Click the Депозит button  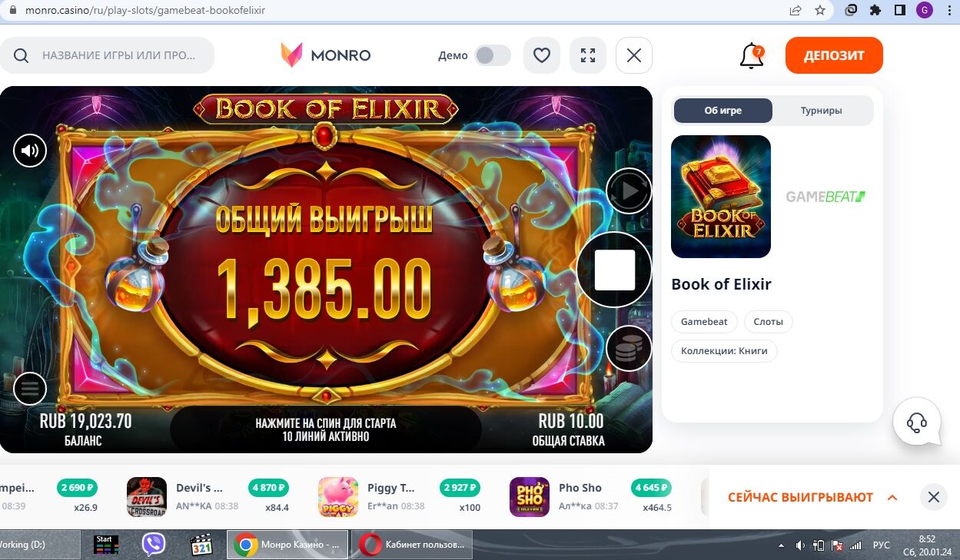coord(834,55)
